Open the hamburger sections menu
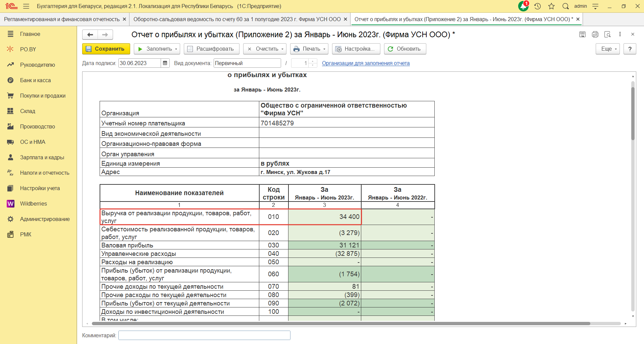The image size is (644, 344). click(26, 6)
